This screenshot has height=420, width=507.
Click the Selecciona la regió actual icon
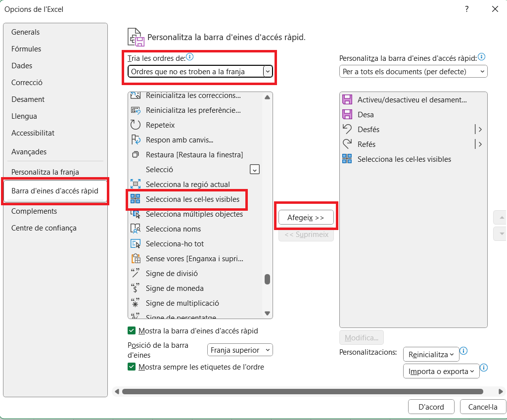pos(136,185)
